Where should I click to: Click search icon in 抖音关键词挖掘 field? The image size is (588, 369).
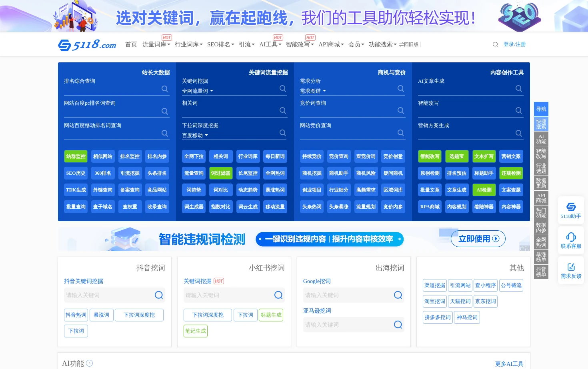[x=159, y=295]
